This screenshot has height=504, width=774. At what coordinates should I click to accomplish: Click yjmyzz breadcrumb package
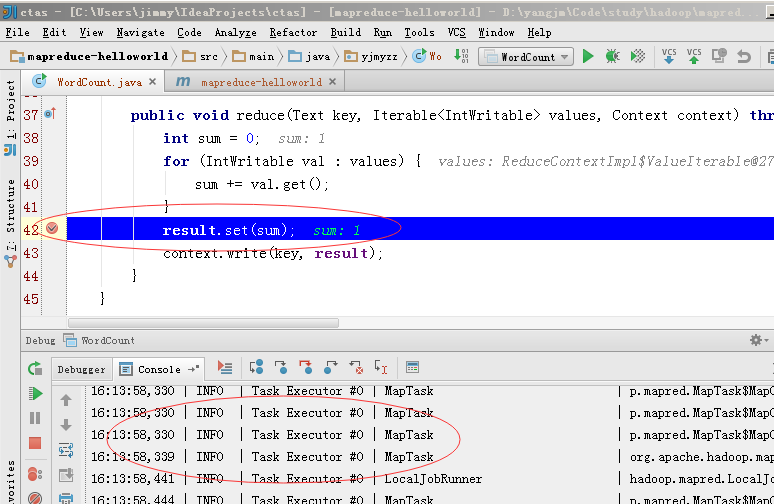tap(371, 56)
